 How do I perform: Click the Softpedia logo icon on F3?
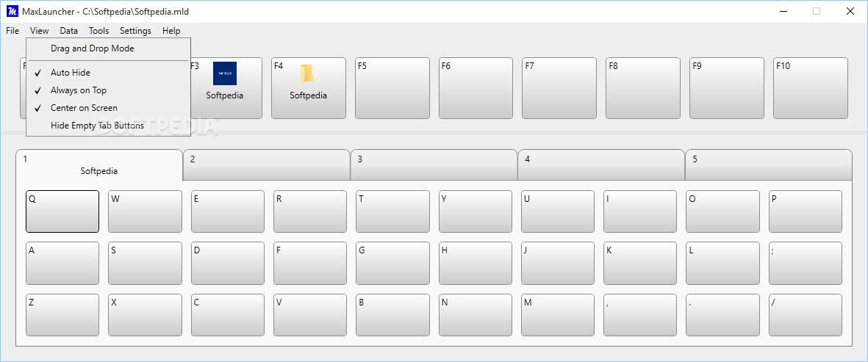225,73
